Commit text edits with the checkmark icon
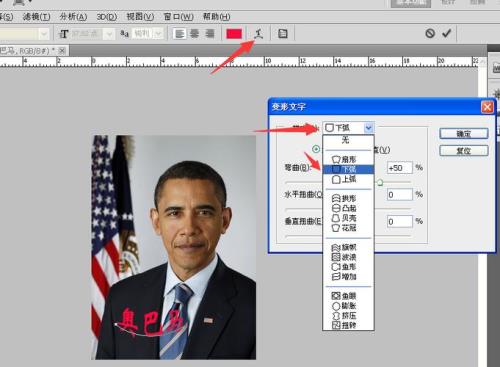 [447, 33]
